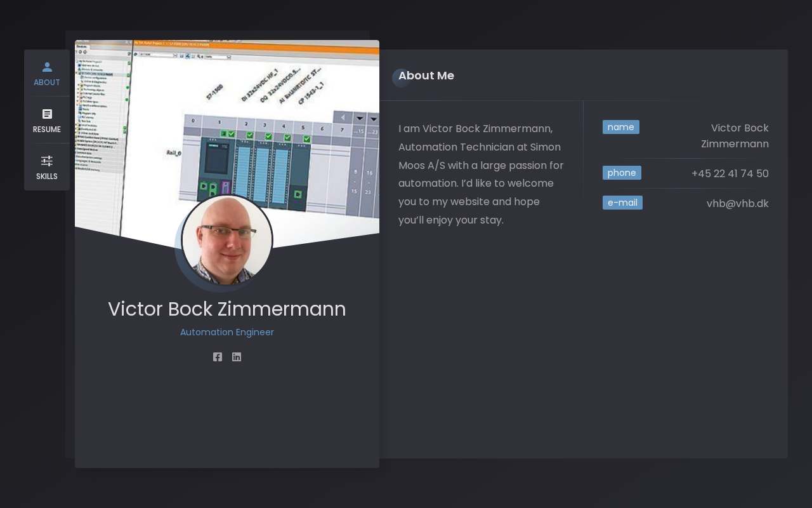Click the blue name badge
The image size is (812, 508).
(620, 127)
